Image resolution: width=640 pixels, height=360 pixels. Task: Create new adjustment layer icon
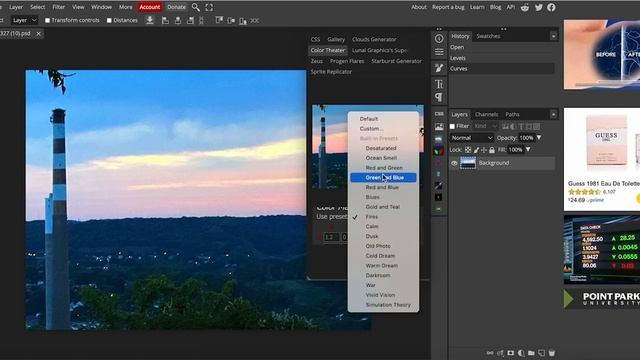pyautogui.click(x=521, y=353)
